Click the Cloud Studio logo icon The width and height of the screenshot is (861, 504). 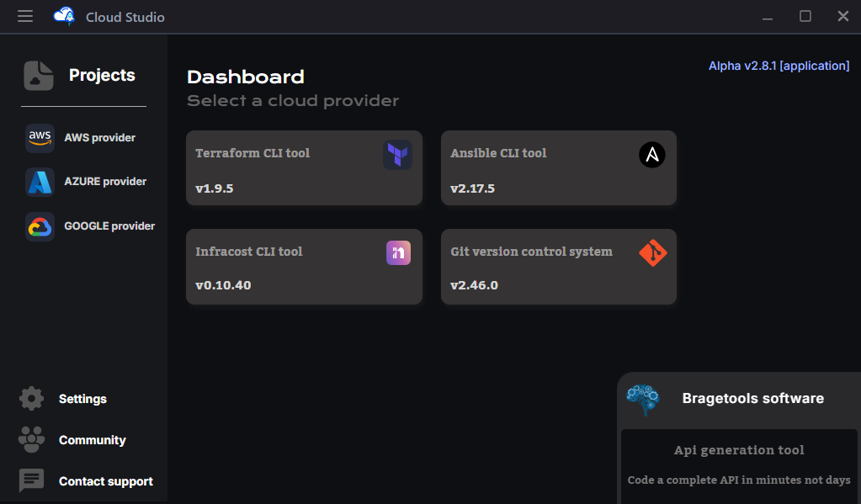click(64, 17)
